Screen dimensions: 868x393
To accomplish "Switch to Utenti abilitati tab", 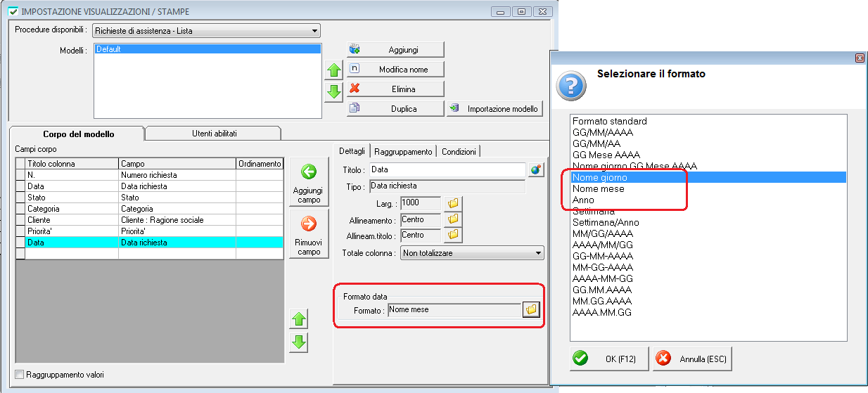I will pos(214,133).
